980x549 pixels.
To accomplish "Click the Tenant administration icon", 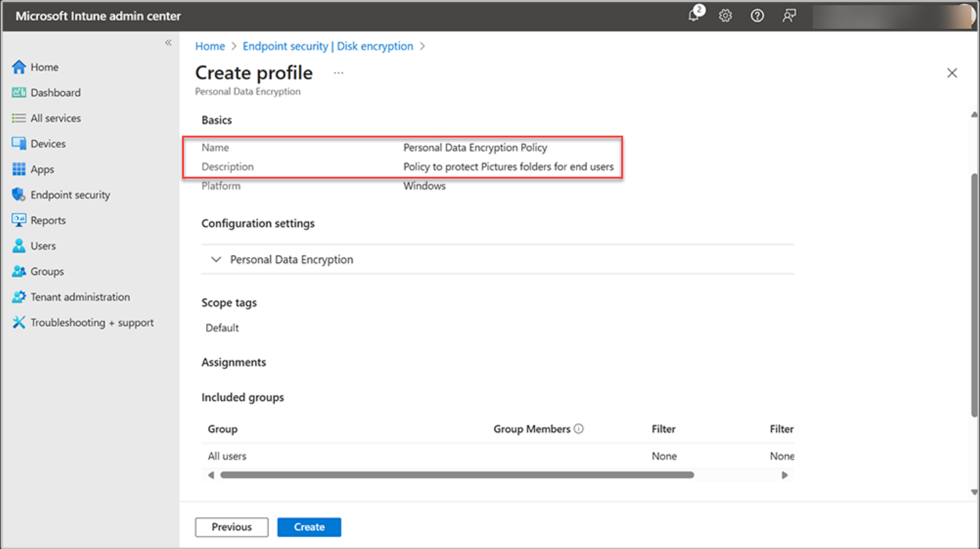I will pyautogui.click(x=19, y=297).
